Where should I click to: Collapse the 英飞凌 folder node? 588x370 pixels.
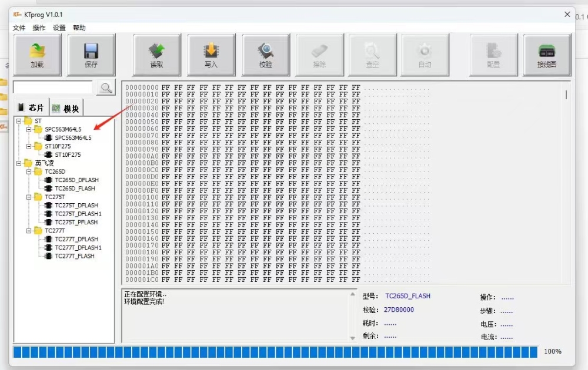(19, 163)
